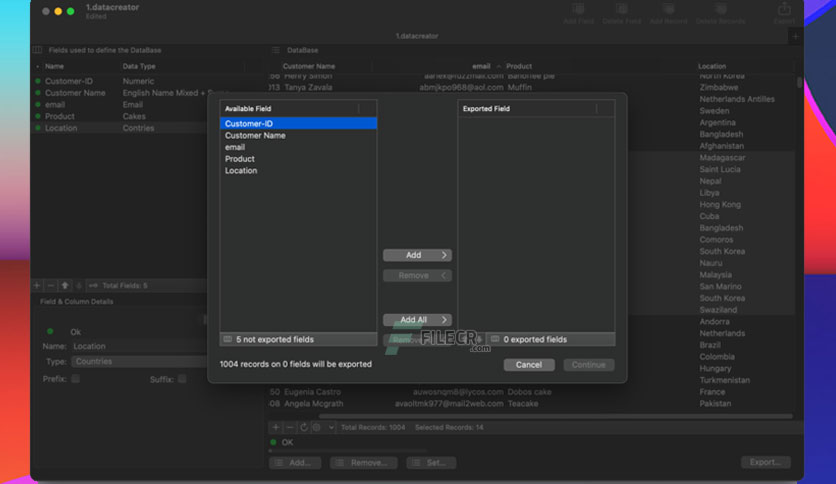Click the Delete Field toolbar icon
This screenshot has height=484, width=836.
pyautogui.click(x=622, y=9)
